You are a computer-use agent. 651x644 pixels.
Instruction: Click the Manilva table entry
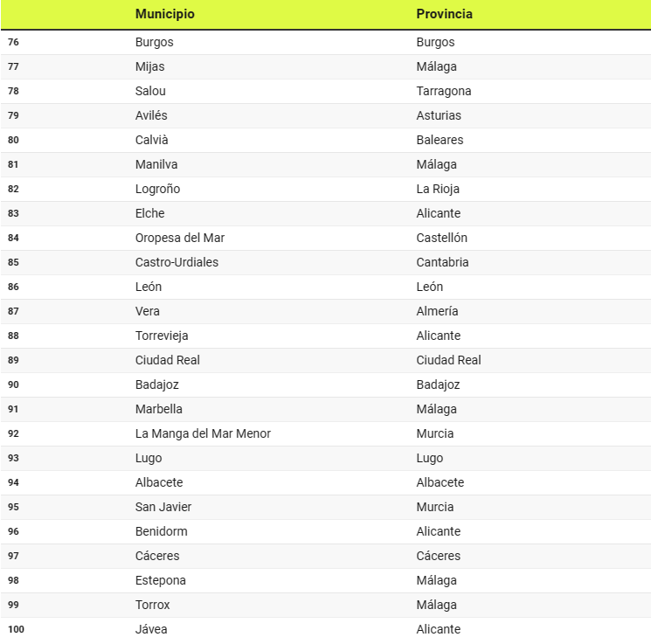click(156, 164)
